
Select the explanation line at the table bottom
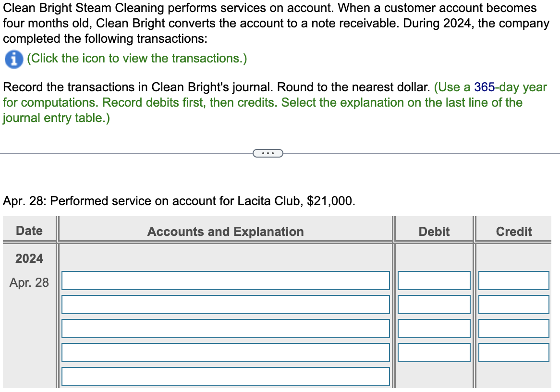pyautogui.click(x=225, y=377)
